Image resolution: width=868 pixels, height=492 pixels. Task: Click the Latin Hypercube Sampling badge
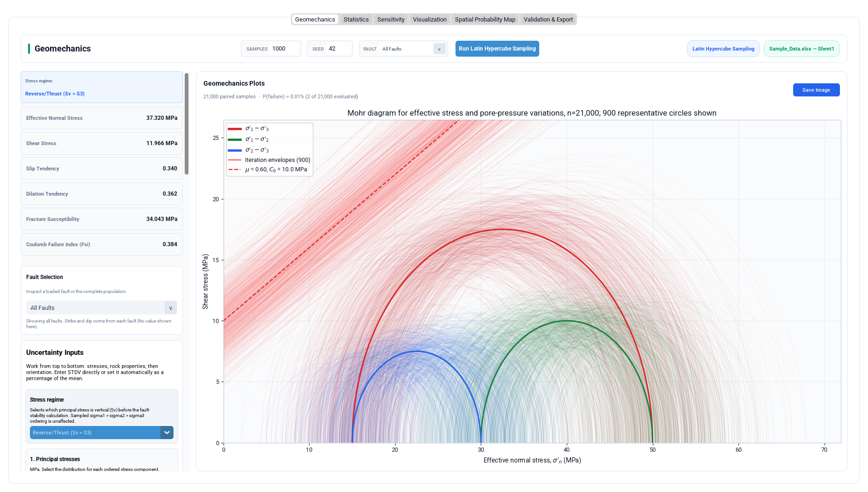(723, 49)
